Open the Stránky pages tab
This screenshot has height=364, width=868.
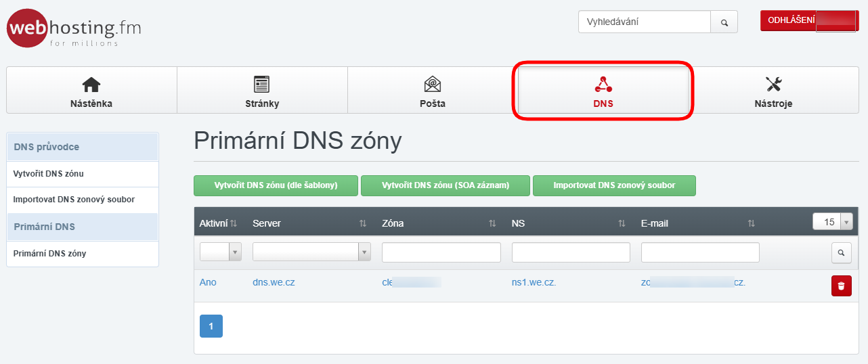point(262,91)
